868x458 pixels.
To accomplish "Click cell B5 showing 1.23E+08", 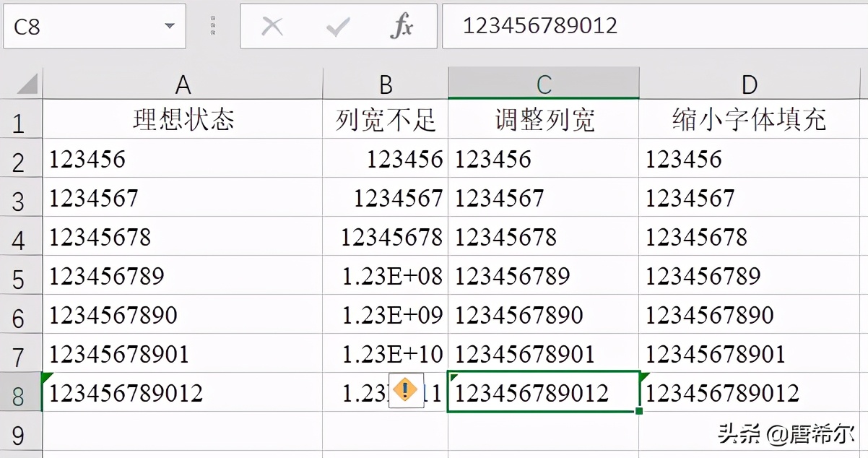I will click(x=385, y=276).
